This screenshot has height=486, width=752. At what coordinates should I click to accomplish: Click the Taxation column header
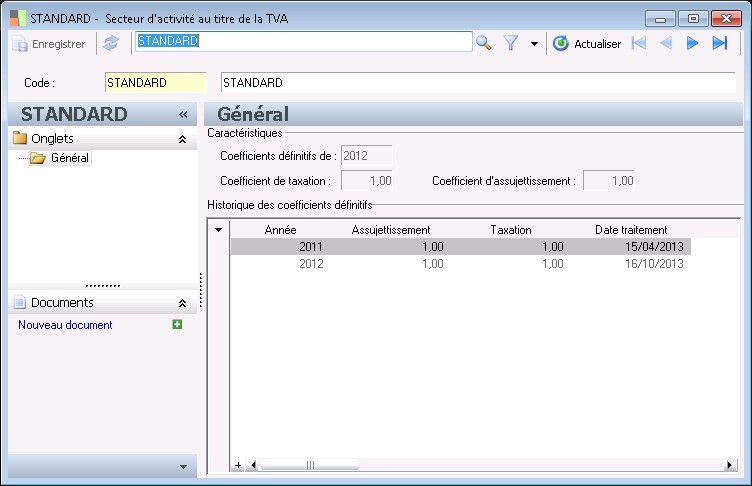pos(511,230)
